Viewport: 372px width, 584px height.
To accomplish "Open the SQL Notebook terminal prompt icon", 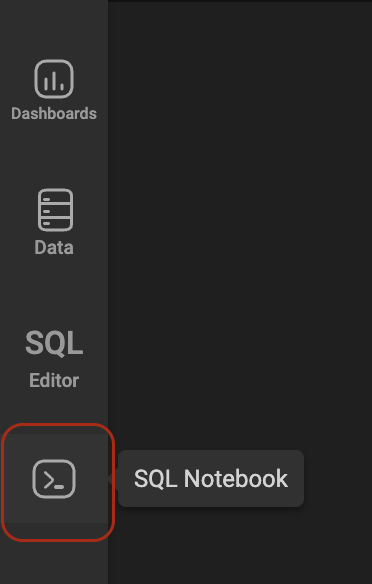I will (x=54, y=479).
